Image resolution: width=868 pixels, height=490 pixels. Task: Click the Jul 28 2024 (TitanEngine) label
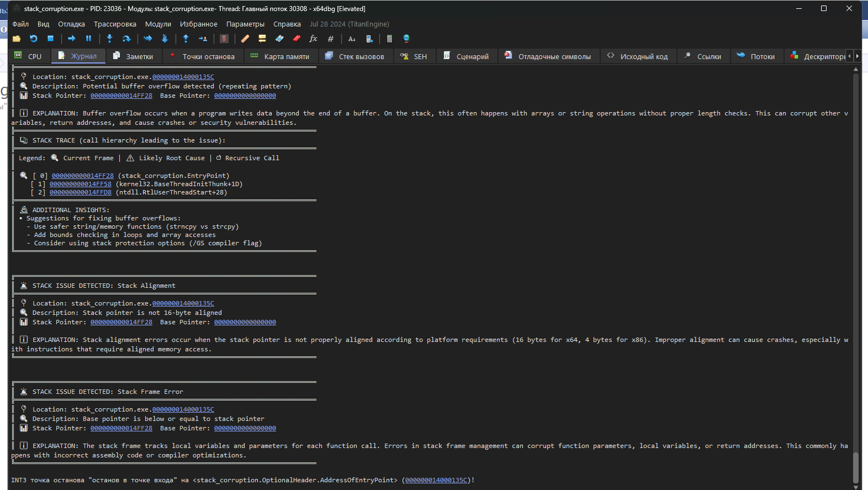pos(350,24)
